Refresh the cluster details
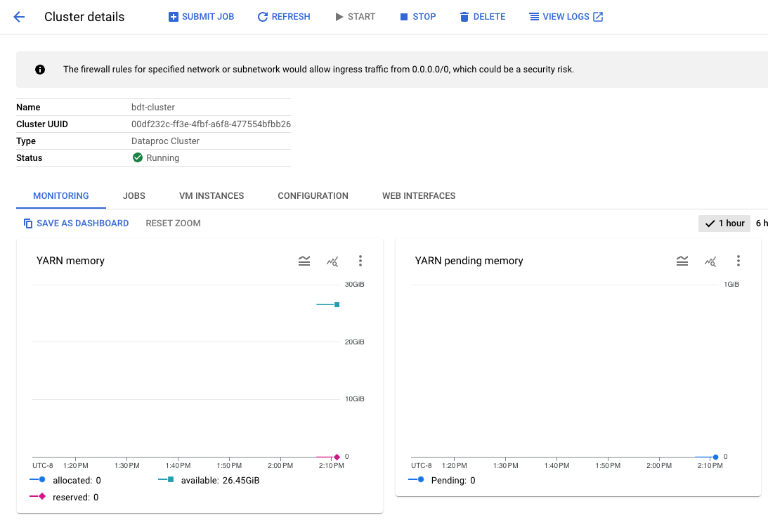Screen dimensions: 768x532 284,17
